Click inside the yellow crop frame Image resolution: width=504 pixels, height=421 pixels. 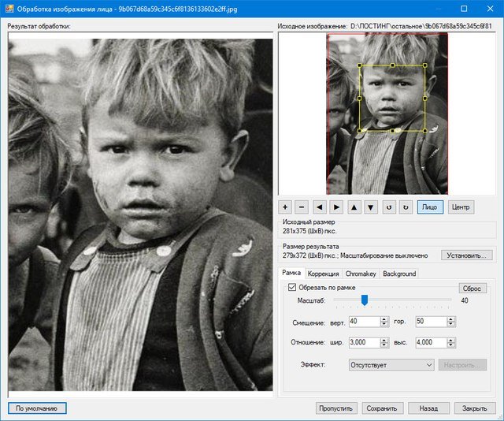(x=392, y=99)
